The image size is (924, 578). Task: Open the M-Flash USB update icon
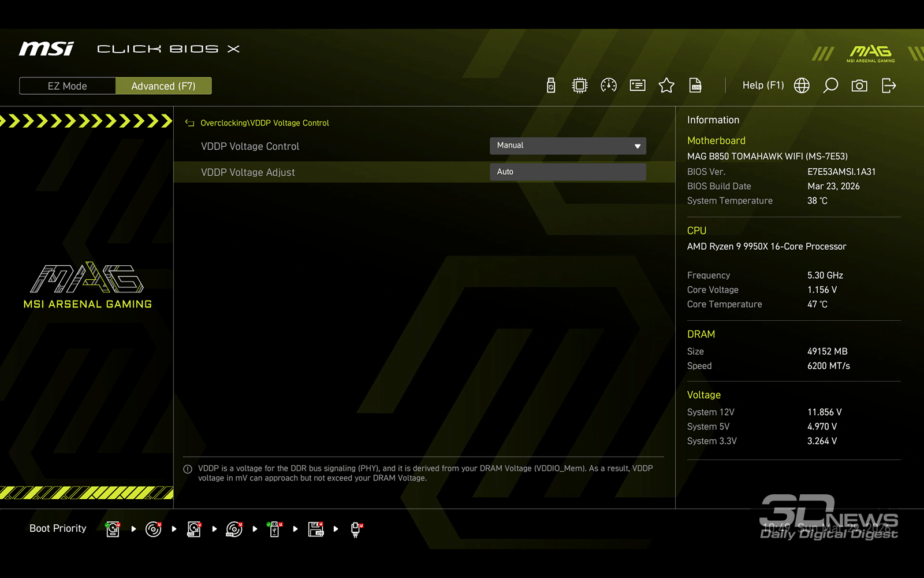(x=551, y=86)
